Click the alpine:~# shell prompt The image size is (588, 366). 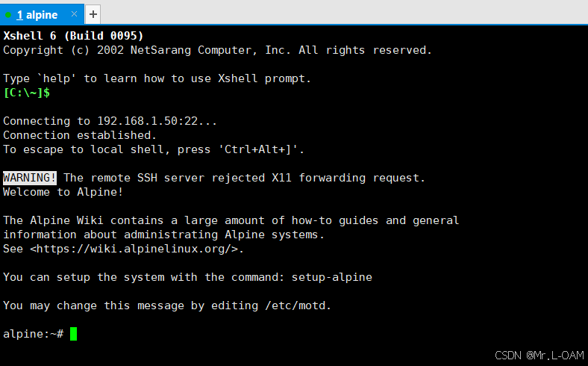click(x=33, y=334)
